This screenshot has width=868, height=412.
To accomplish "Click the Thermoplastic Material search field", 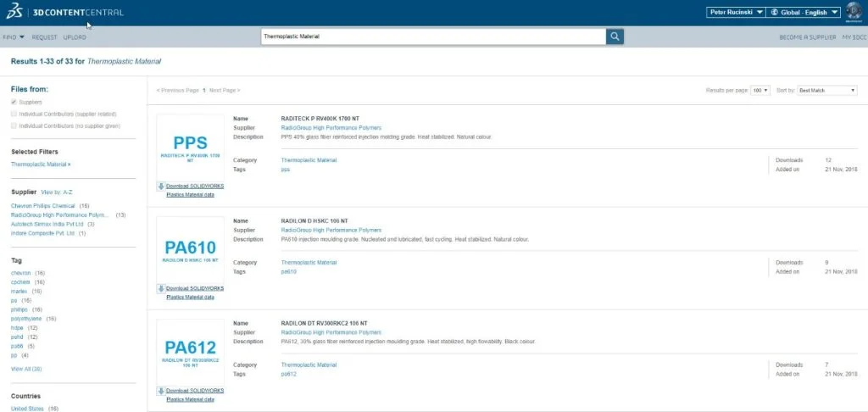I will (433, 36).
